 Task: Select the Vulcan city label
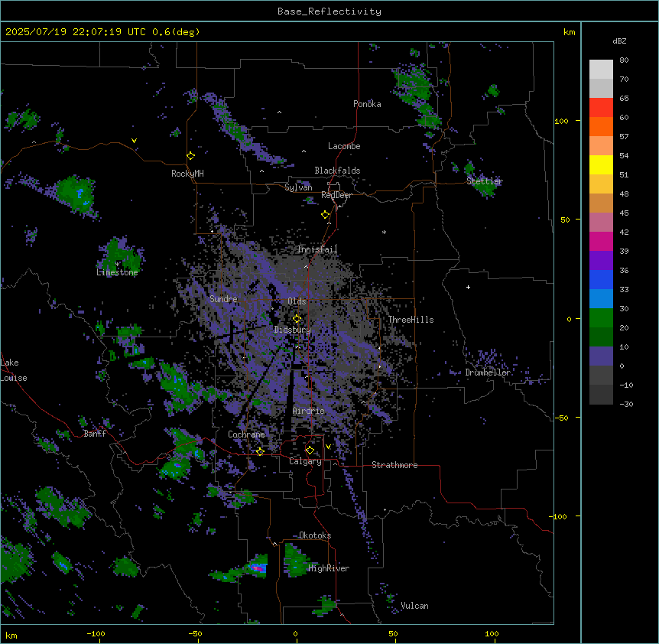(415, 606)
